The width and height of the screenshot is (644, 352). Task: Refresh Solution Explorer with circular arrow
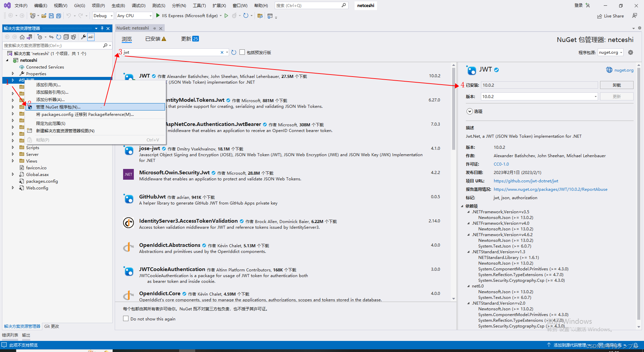[x=59, y=37]
